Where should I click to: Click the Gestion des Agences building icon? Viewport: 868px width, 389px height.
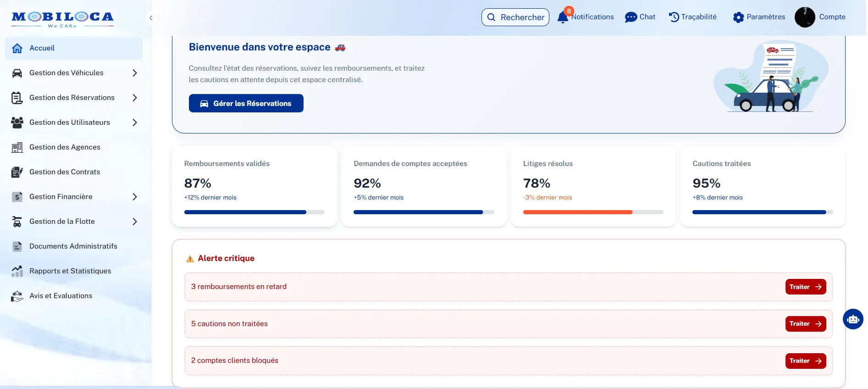[17, 147]
